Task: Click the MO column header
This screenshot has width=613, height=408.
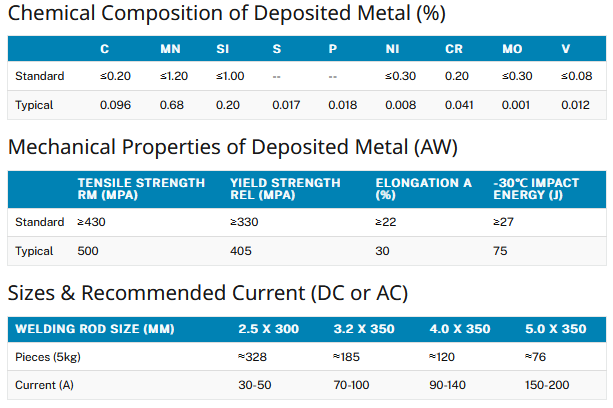Action: (x=513, y=49)
